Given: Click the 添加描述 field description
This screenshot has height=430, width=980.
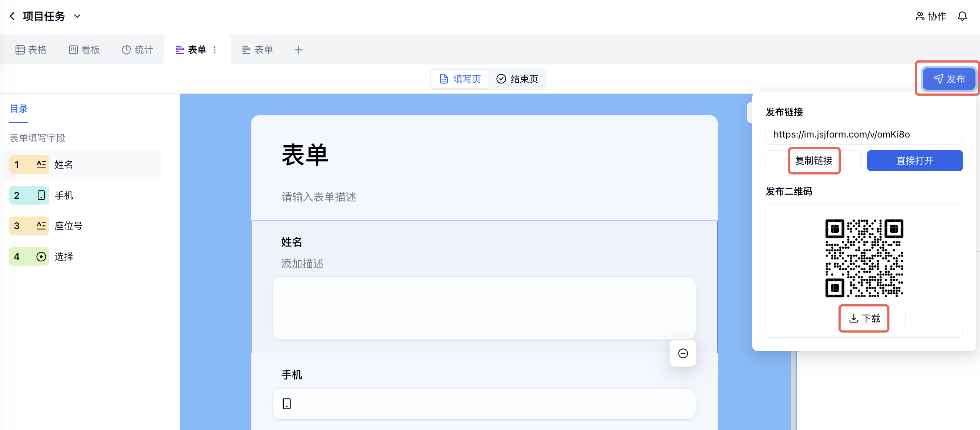Looking at the screenshot, I should [x=303, y=264].
